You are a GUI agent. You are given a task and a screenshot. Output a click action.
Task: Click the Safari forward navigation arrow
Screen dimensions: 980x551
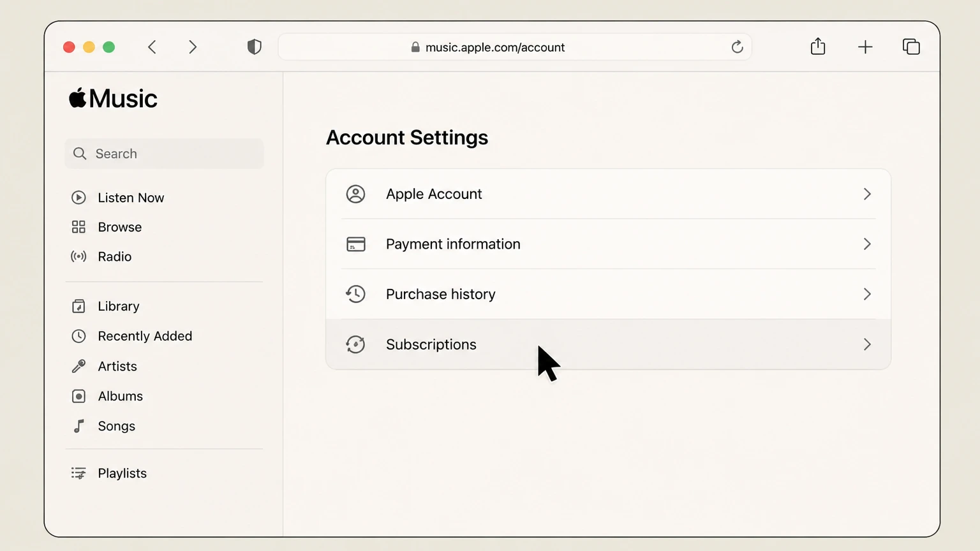(193, 47)
